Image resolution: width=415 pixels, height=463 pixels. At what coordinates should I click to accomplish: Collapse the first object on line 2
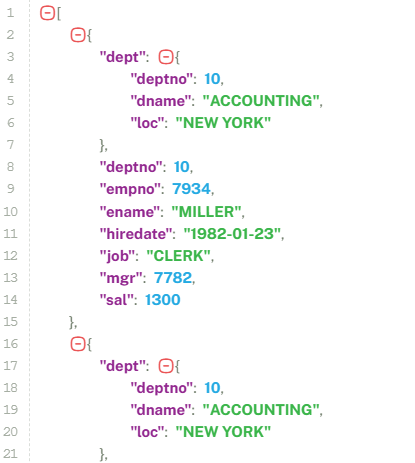click(x=78, y=35)
